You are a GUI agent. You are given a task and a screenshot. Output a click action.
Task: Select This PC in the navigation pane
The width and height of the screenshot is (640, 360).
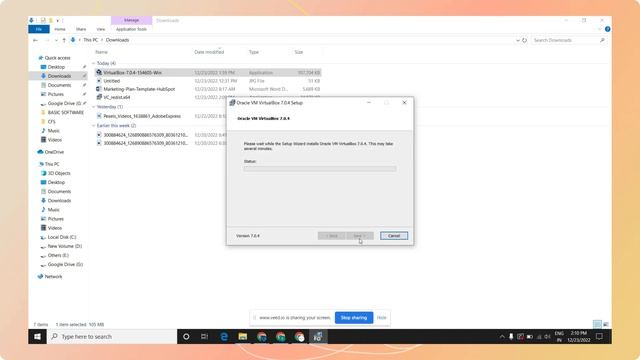coord(49,164)
